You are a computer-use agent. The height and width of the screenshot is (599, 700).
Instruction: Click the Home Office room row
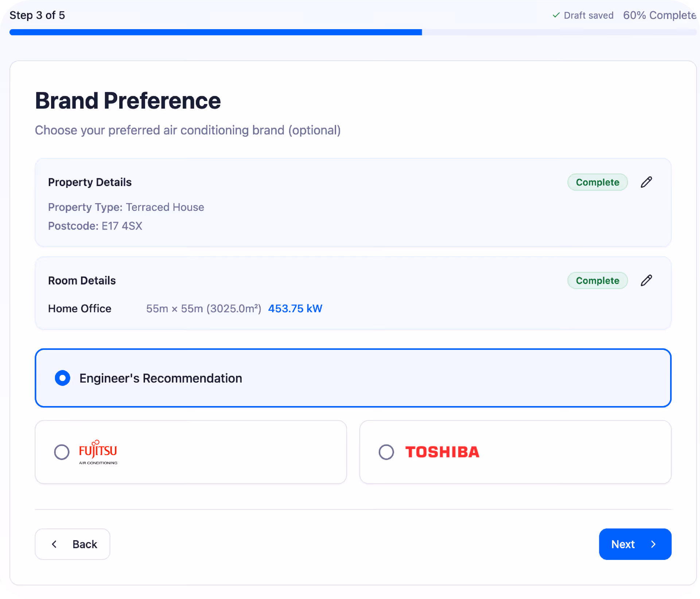[x=80, y=309]
